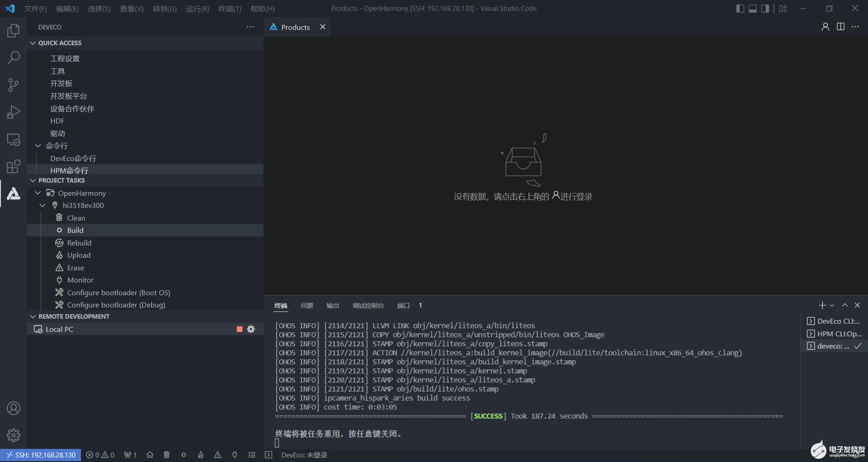868x462 pixels.
Task: Open terminal launch profile dropdown
Action: pyautogui.click(x=832, y=306)
